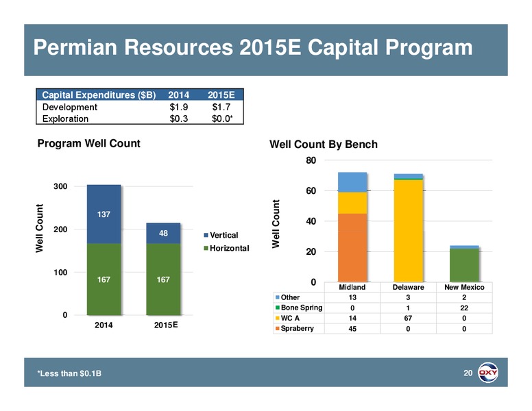Viewport: 532px width, 411px height.
Task: Click the Midland column header in the bench table
Action: pyautogui.click(x=352, y=287)
